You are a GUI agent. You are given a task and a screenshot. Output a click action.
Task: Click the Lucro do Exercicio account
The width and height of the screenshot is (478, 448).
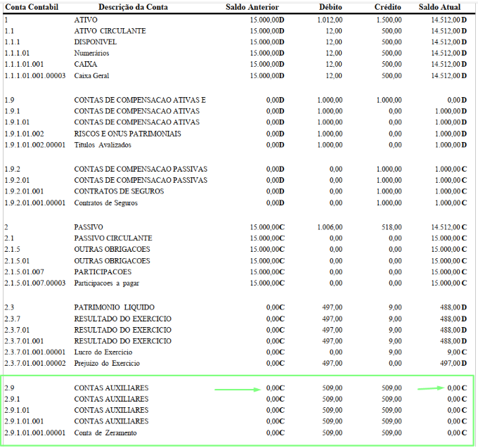[103, 352]
